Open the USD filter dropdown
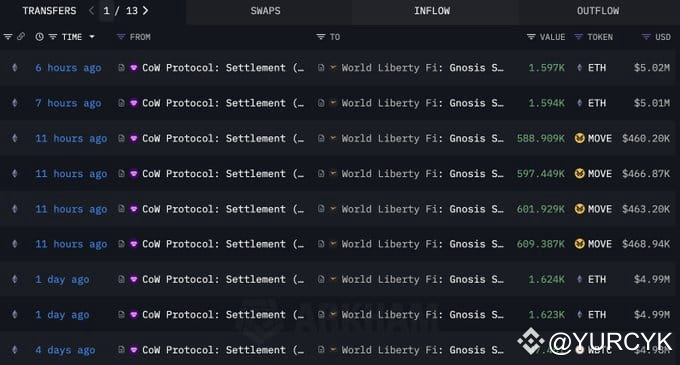This screenshot has width=680, height=365. [x=646, y=37]
